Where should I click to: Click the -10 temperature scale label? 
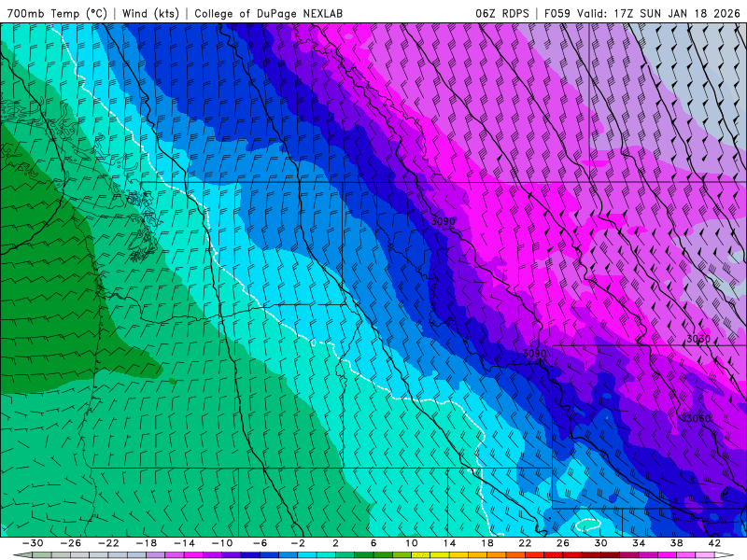point(222,543)
